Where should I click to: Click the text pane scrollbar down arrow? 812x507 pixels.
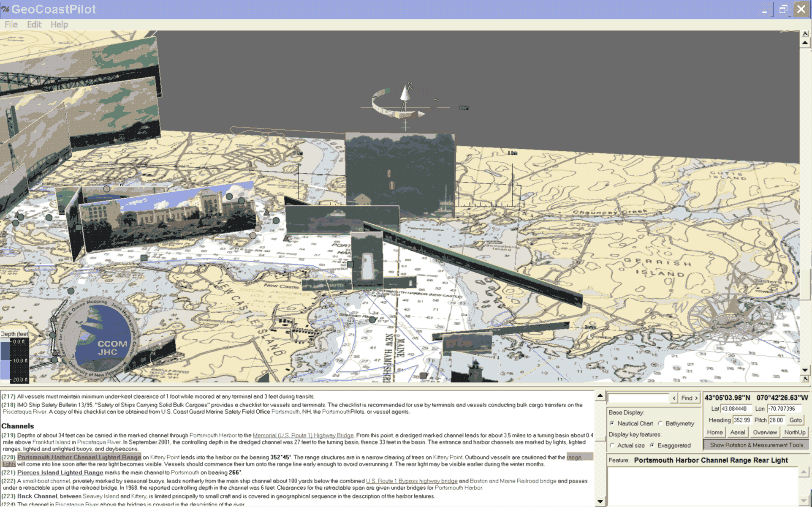[x=600, y=502]
